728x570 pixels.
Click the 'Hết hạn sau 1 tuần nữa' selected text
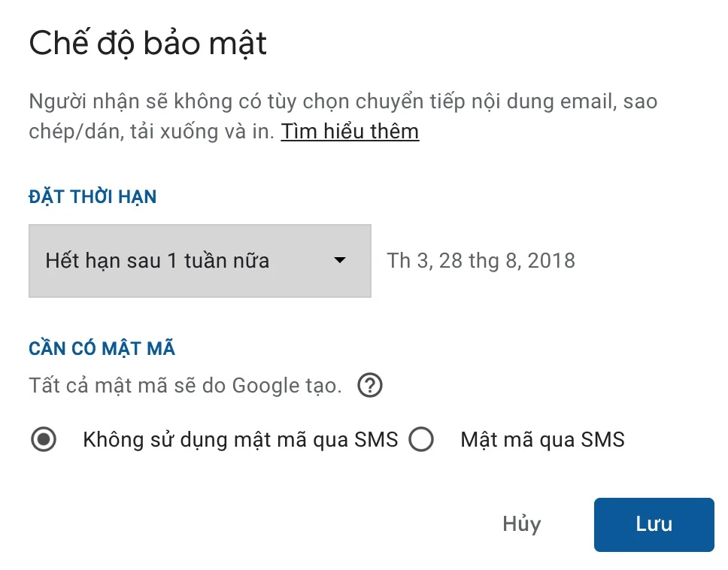(x=157, y=261)
